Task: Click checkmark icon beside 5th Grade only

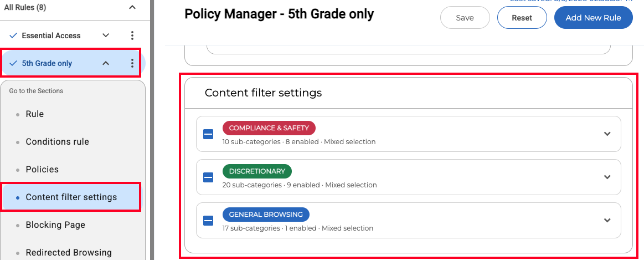Action: click(x=13, y=63)
